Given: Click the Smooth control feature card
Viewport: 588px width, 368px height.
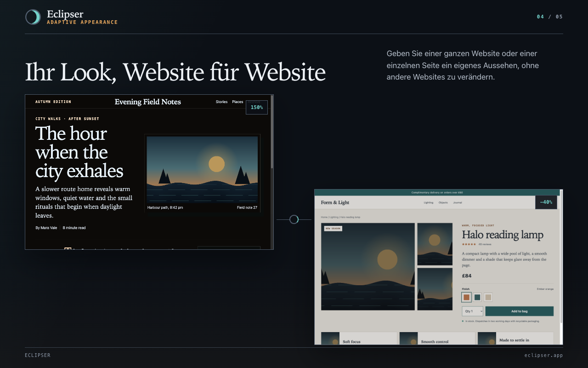Looking at the screenshot, I should tap(437, 339).
